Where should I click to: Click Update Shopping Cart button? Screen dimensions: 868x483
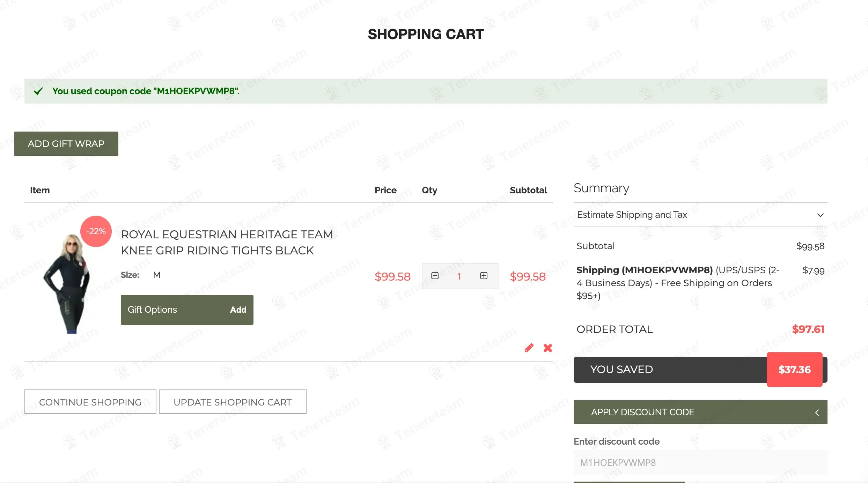(x=233, y=402)
